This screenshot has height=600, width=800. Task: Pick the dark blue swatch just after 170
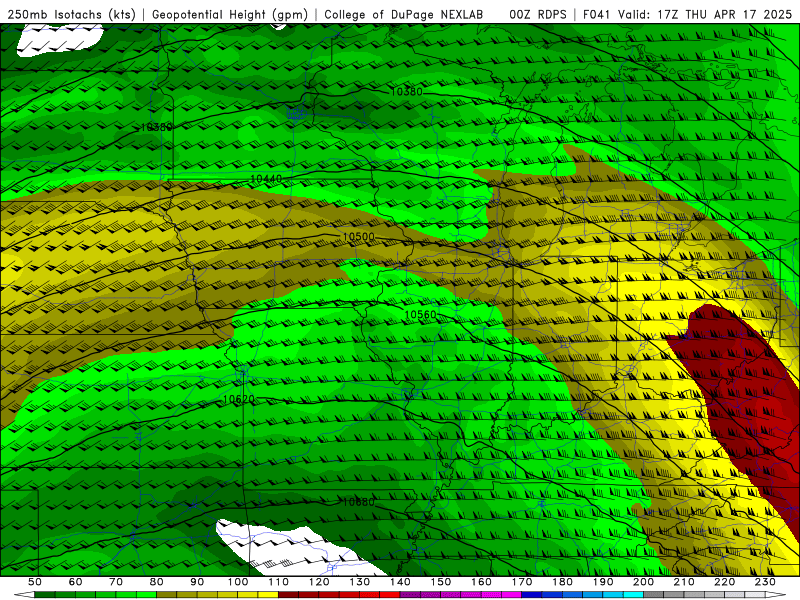(x=532, y=595)
